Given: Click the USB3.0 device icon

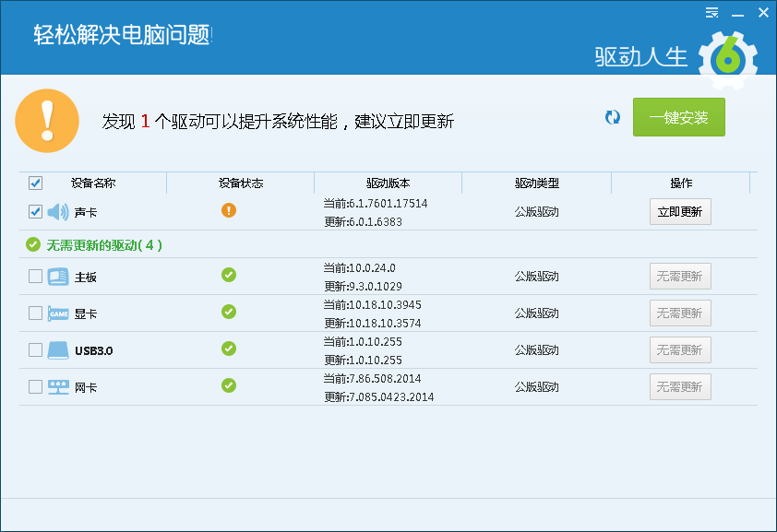Looking at the screenshot, I should (58, 350).
